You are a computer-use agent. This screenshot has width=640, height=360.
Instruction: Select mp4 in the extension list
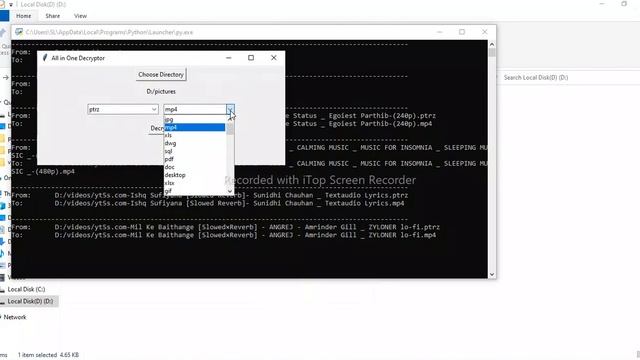click(x=195, y=127)
